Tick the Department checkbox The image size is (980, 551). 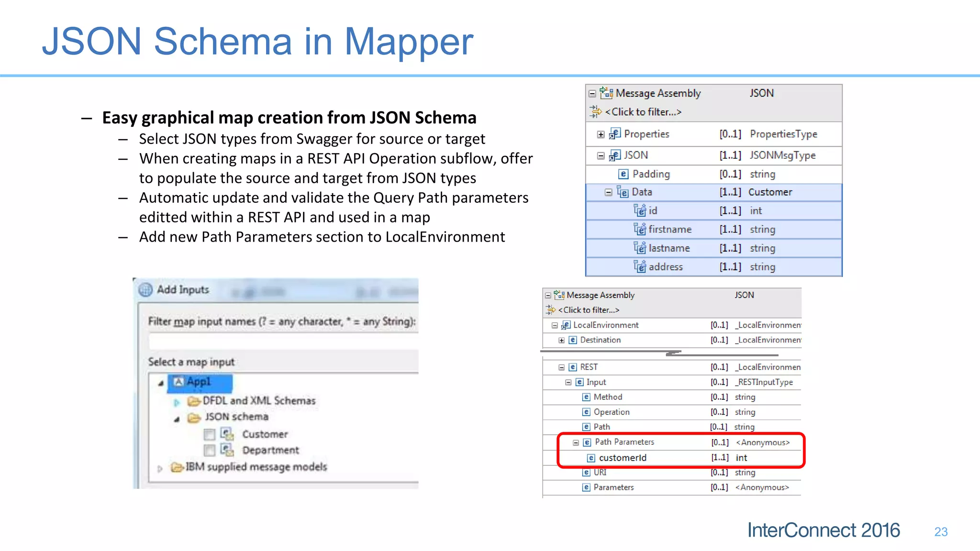(209, 450)
